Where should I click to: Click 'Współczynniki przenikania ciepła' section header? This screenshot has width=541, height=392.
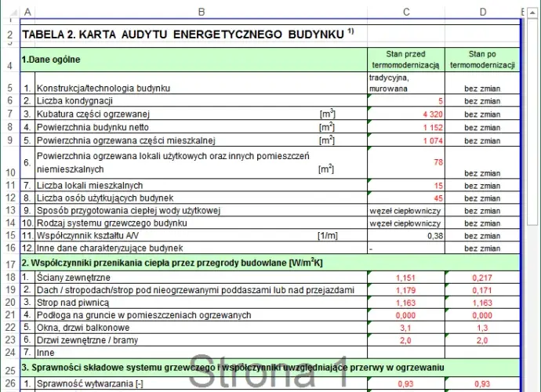(x=270, y=263)
